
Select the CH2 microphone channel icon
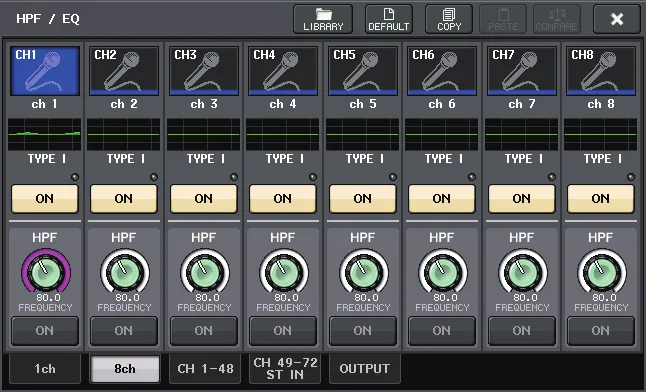coord(124,71)
